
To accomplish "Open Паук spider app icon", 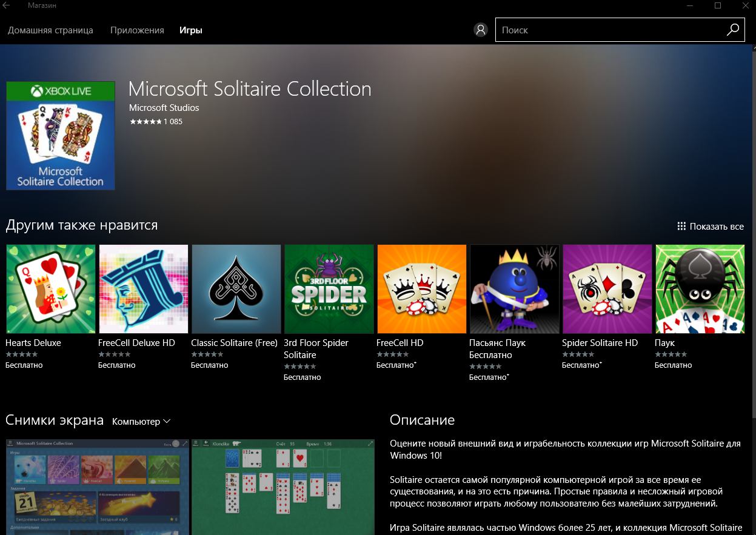I will [700, 289].
